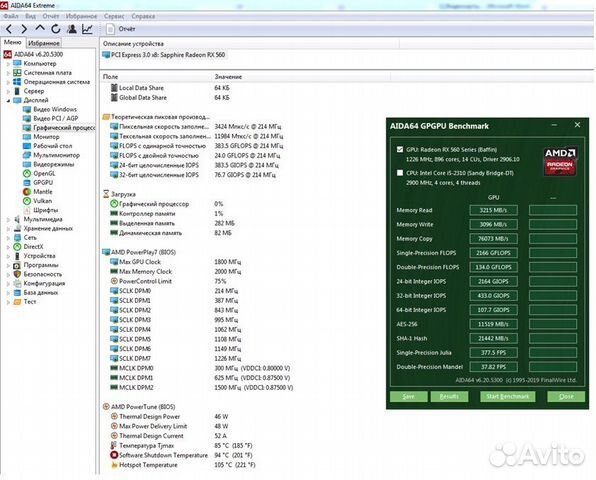
Task: Toggle the CPU Intel Core i5-2310 checkbox
Action: click(399, 173)
